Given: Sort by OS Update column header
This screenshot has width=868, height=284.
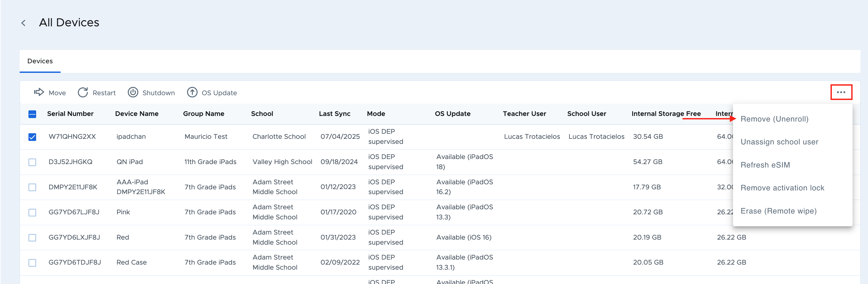Looking at the screenshot, I should pos(453,114).
